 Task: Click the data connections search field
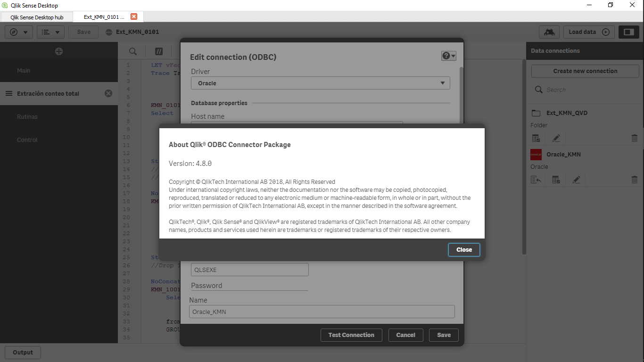click(585, 90)
